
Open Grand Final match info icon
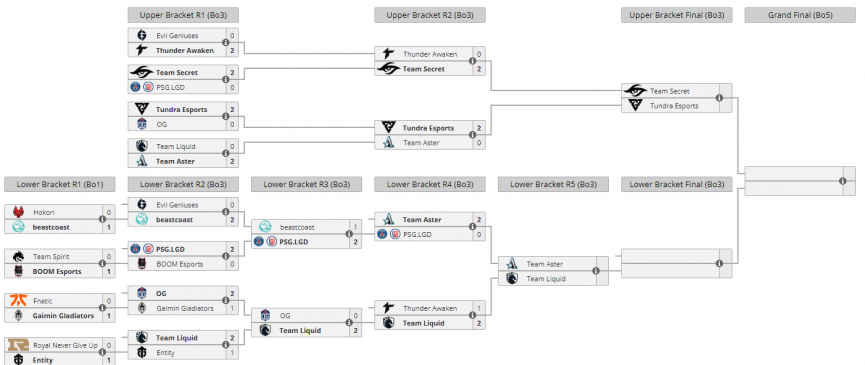point(842,181)
